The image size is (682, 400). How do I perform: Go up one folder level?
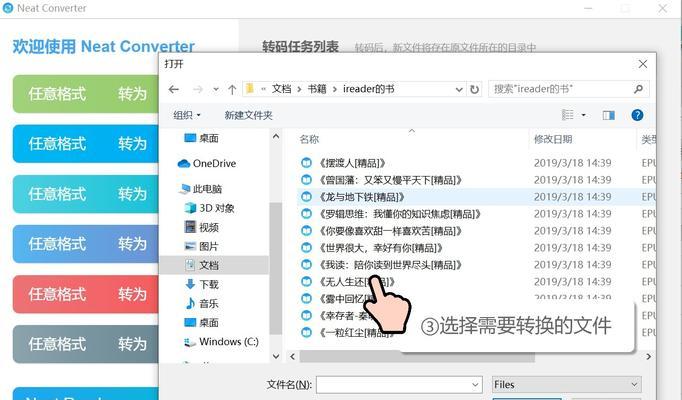point(232,90)
